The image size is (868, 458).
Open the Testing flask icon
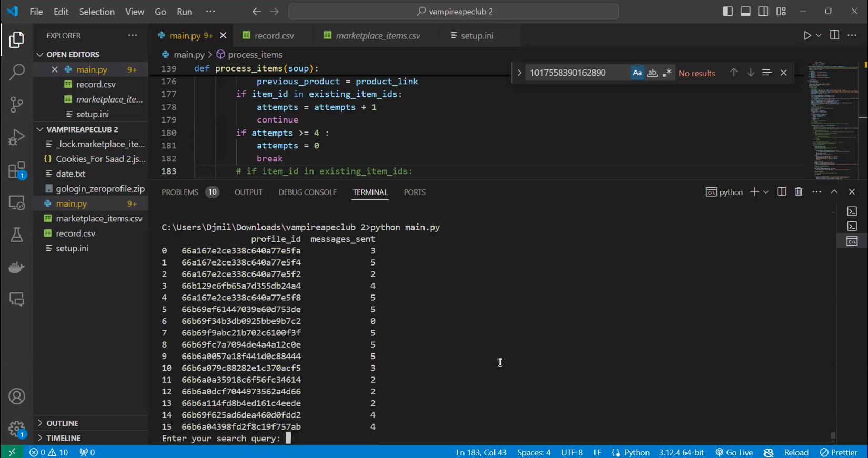17,235
